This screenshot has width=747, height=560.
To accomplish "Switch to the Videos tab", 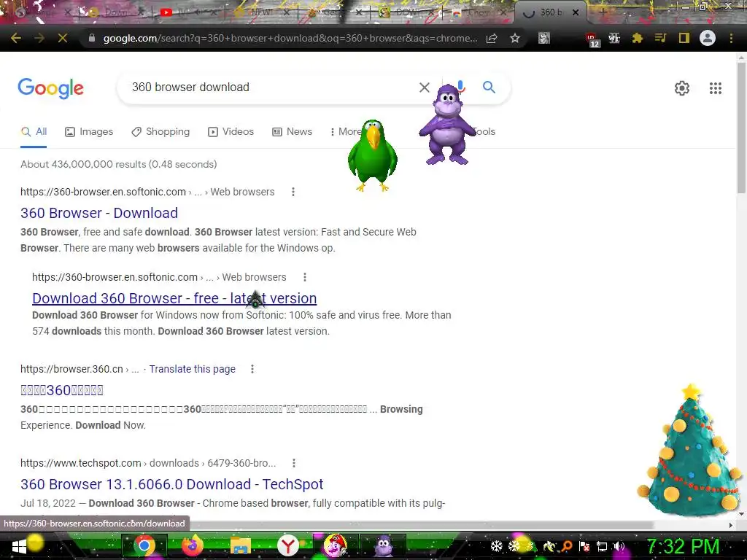I will [231, 131].
